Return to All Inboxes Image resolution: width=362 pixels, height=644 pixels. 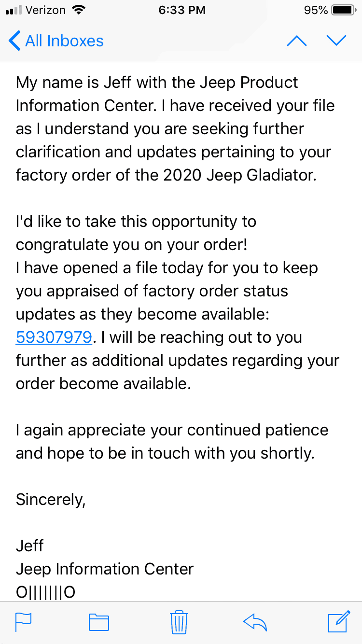click(x=56, y=41)
